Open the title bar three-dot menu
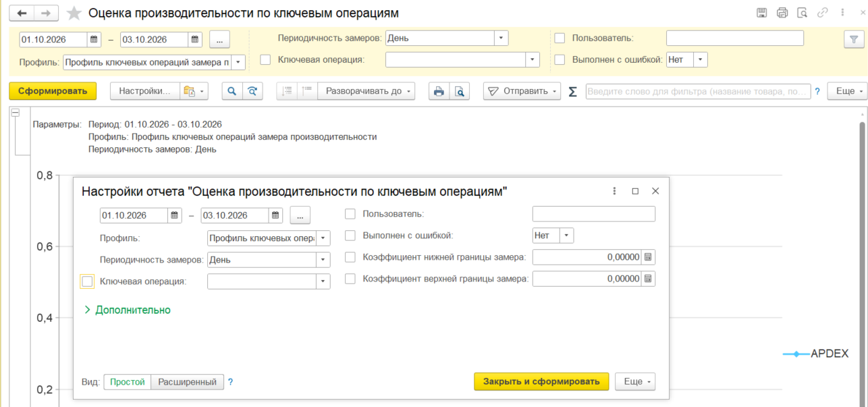The image size is (868, 407). [842, 13]
